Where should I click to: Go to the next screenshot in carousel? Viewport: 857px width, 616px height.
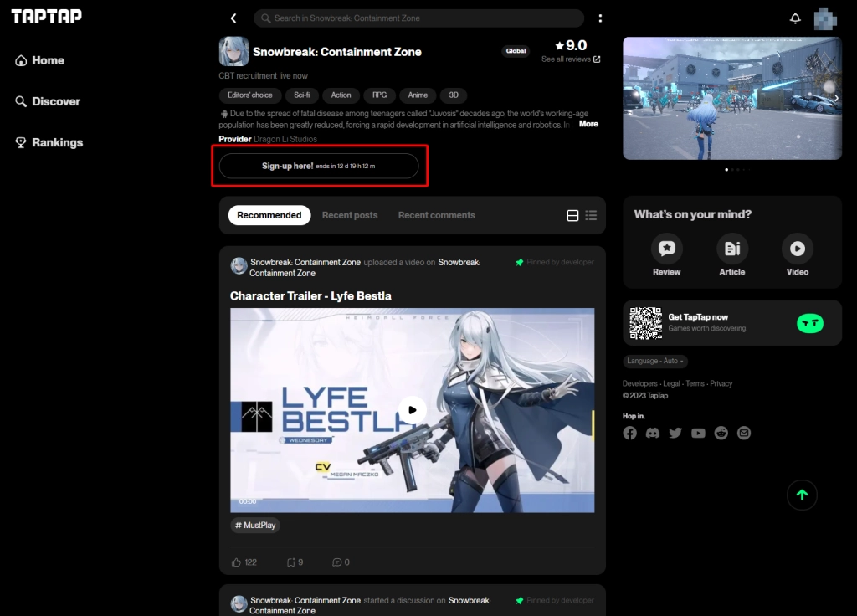[x=836, y=99]
